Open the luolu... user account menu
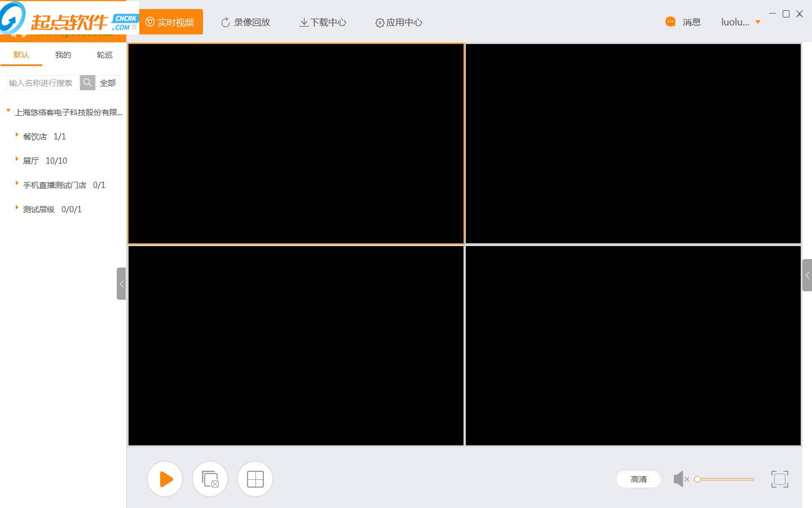Screen dimensions: 812x508 pyautogui.click(x=741, y=22)
